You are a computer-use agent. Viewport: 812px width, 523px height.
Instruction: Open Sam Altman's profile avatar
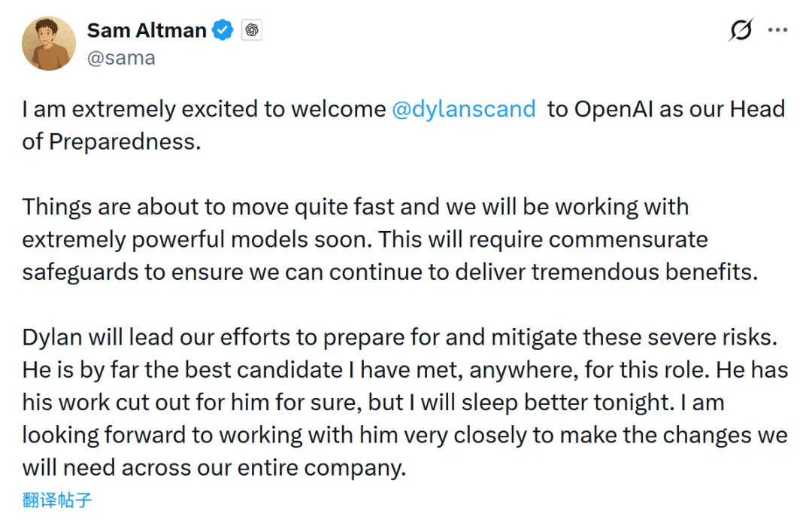click(x=49, y=44)
